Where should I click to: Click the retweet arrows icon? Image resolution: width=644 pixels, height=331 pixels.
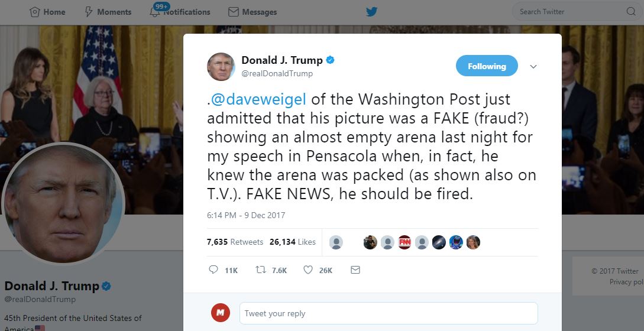point(260,270)
